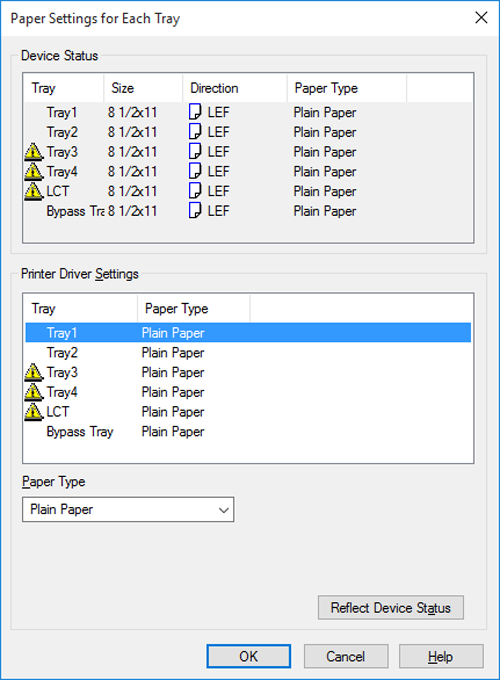Close the Paper Settings for Each Tray dialog
This screenshot has width=500, height=680.
[x=481, y=18]
